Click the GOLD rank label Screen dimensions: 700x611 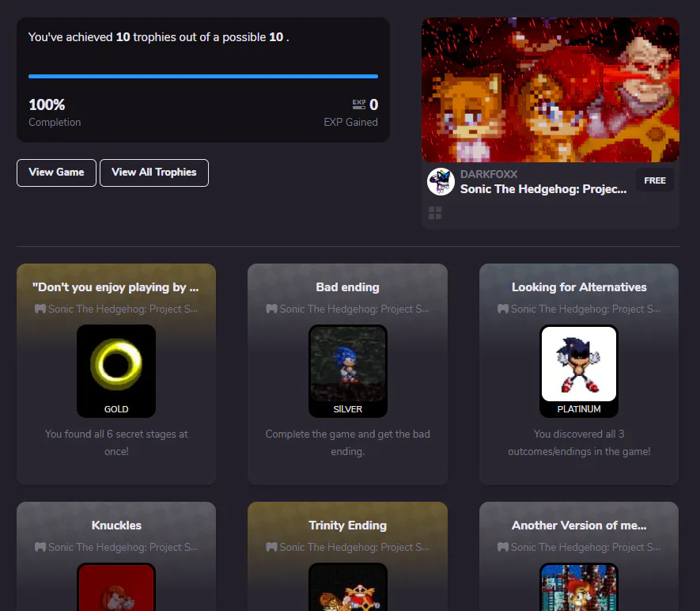coord(116,409)
